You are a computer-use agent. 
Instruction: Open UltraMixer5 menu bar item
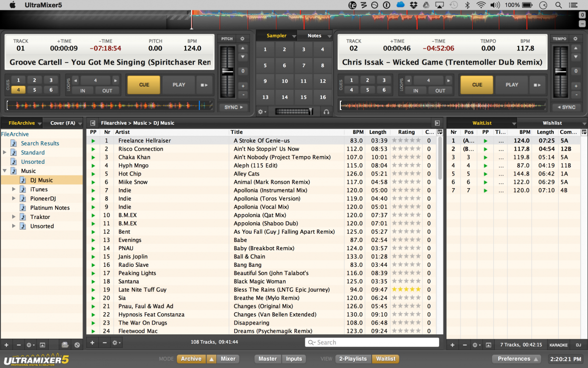[43, 5]
